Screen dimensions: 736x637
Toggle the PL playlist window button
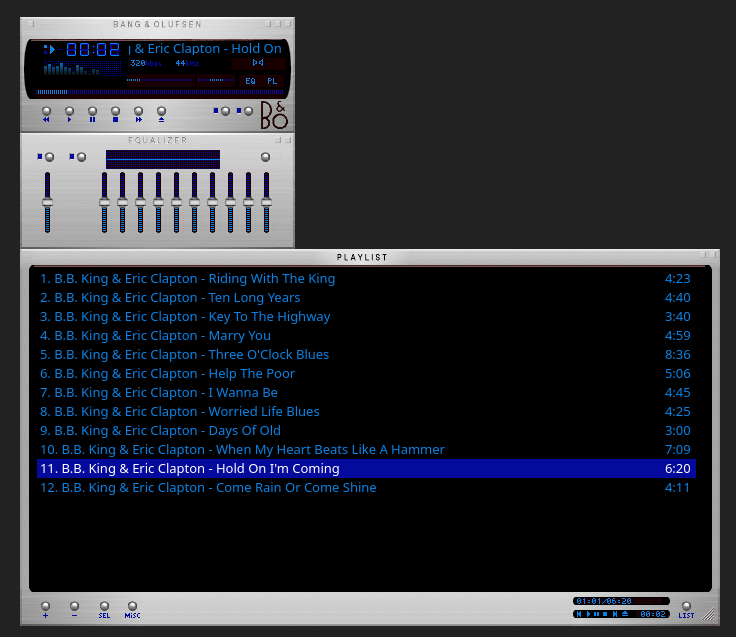(x=272, y=81)
